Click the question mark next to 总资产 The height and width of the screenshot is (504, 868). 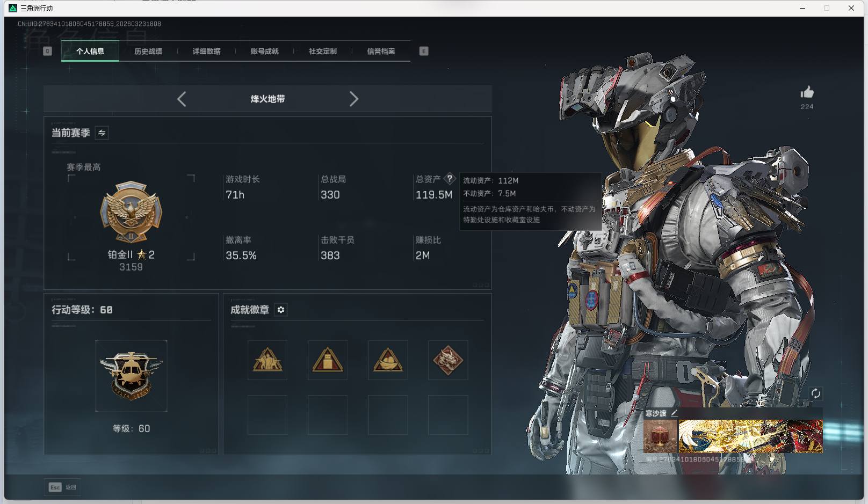(450, 179)
